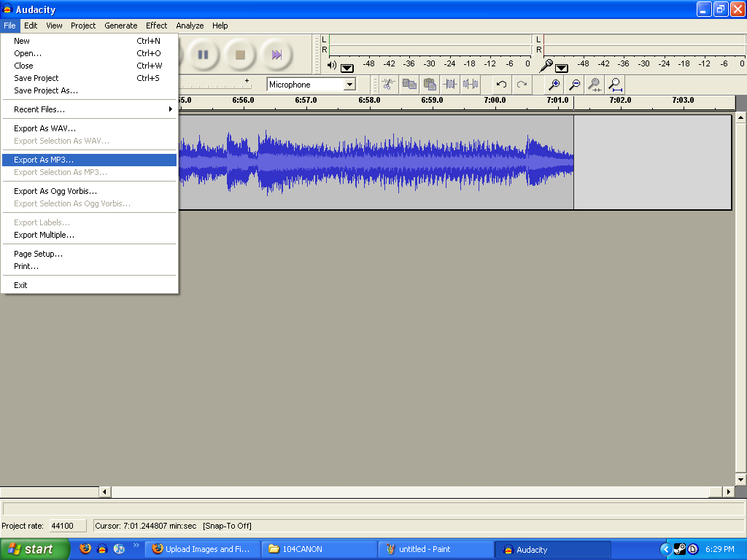The height and width of the screenshot is (560, 747).
Task: Click the Pause playback button
Action: 204,55
